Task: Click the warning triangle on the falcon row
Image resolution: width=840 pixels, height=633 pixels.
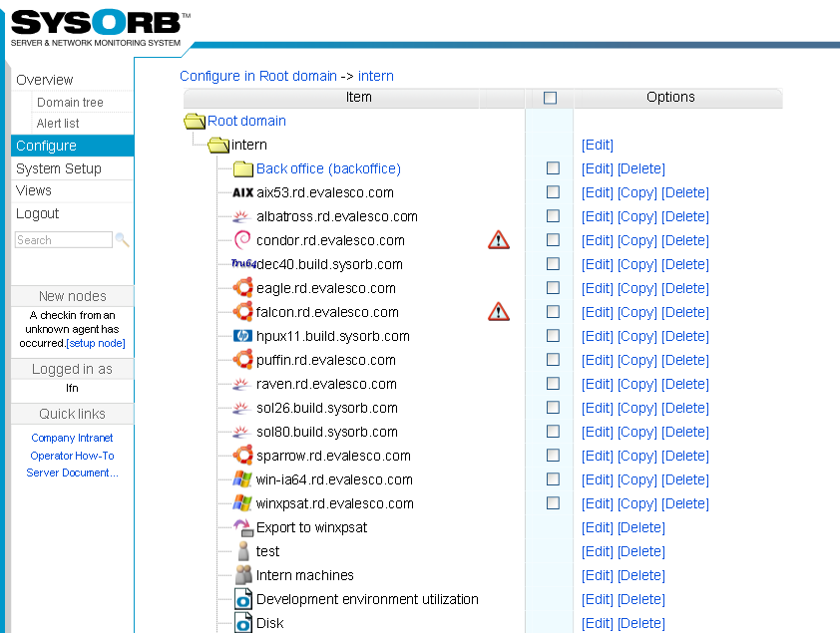Action: point(499,312)
